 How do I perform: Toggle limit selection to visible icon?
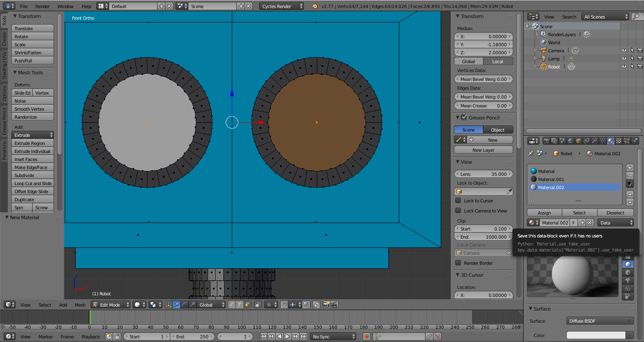click(258, 305)
